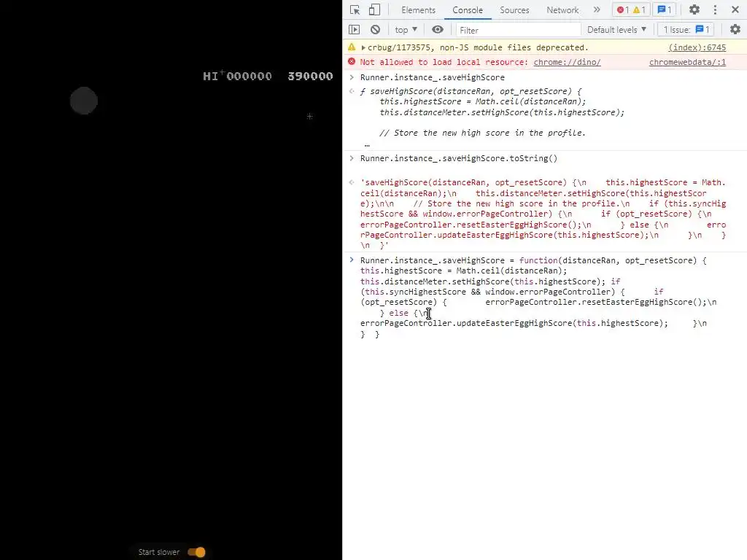This screenshot has width=747, height=560.
Task: Click the moon in the dino game
Action: 84,101
